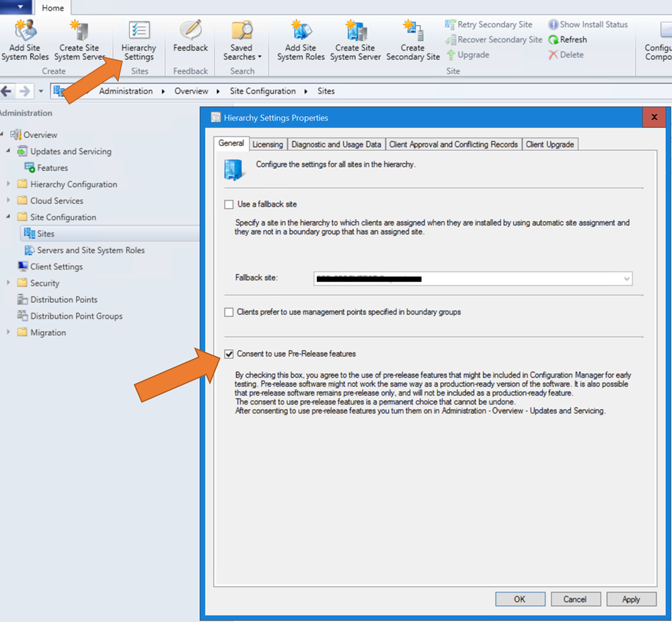Image resolution: width=672 pixels, height=622 pixels.
Task: Click Overview in the breadcrumb bar
Action: coord(191,91)
